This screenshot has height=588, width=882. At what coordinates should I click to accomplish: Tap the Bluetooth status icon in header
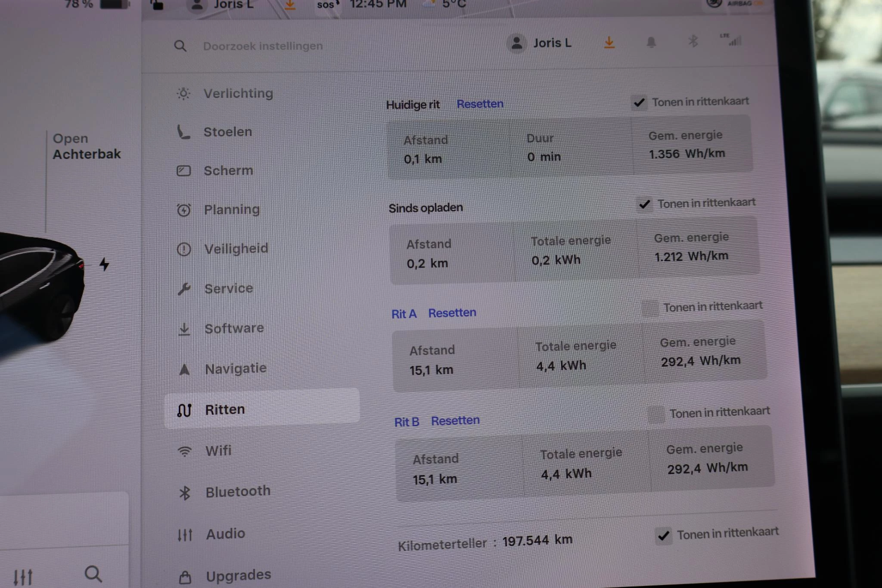pyautogui.click(x=693, y=41)
